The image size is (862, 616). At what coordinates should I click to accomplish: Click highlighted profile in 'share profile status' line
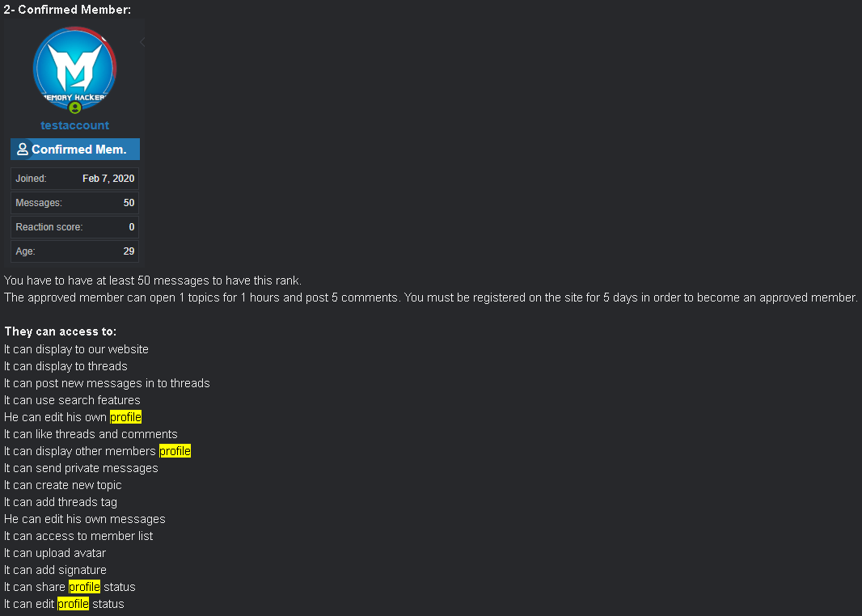(85, 587)
